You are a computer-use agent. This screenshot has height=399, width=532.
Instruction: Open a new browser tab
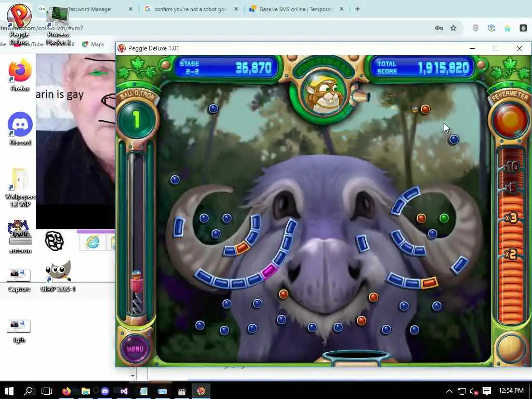[357, 9]
